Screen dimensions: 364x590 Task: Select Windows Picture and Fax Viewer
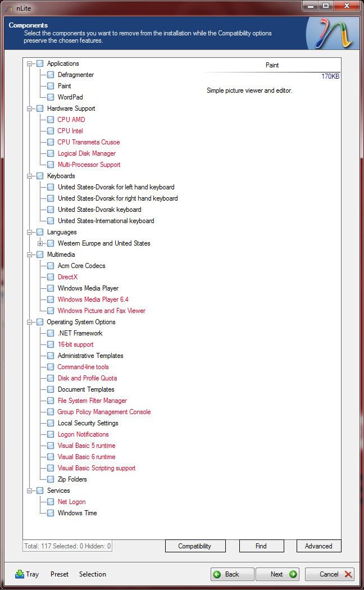[x=102, y=311]
